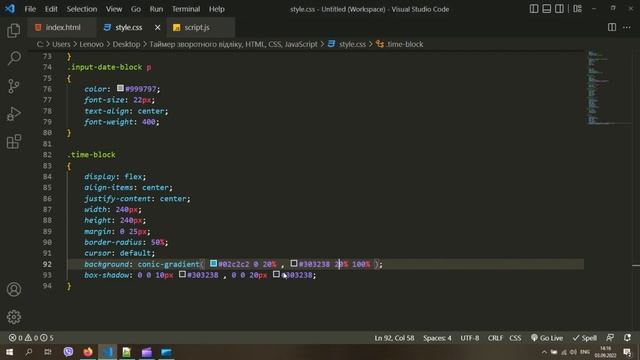Screen dimensions: 640x360
Task: Close the style.css tab
Action: point(158,27)
